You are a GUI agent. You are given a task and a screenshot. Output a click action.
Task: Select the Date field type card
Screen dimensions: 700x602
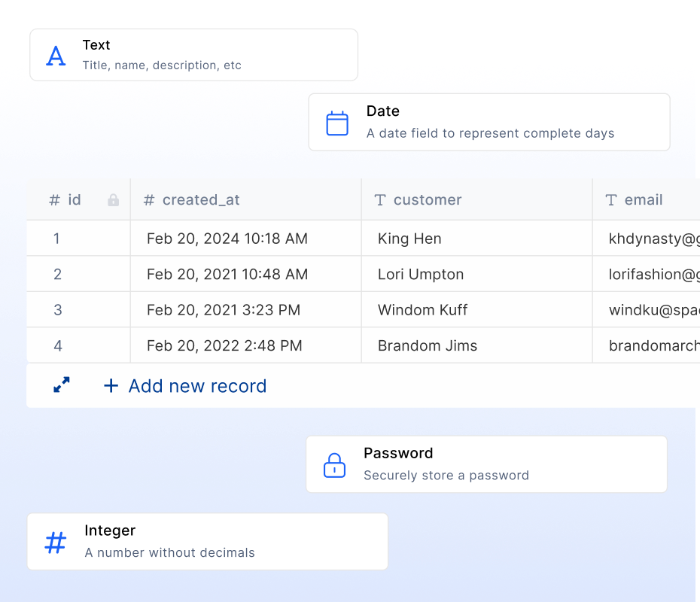pyautogui.click(x=489, y=121)
